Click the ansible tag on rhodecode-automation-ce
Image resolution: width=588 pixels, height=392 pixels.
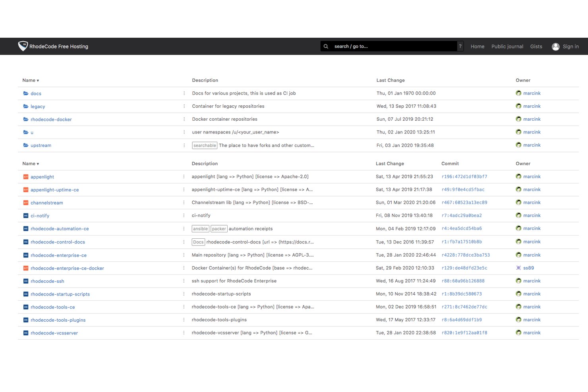click(x=201, y=229)
